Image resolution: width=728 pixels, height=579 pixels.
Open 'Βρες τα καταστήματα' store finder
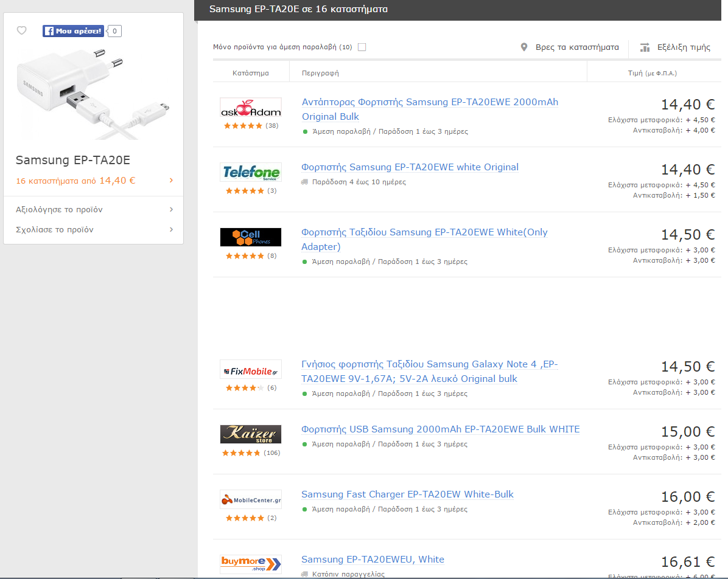click(577, 47)
